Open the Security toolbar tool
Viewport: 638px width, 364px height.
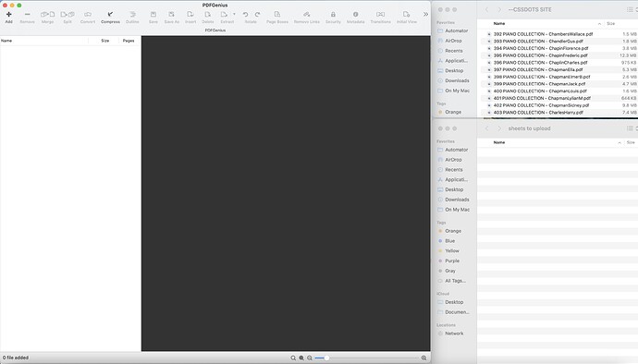click(x=333, y=17)
